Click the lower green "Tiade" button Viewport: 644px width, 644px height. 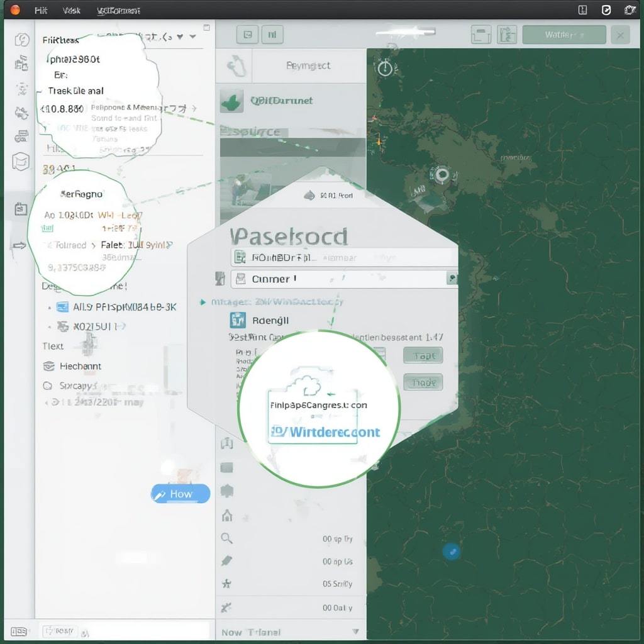pyautogui.click(x=423, y=382)
